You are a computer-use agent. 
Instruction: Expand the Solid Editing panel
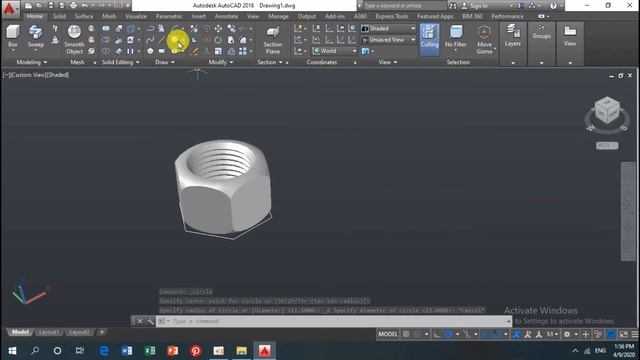(120, 62)
